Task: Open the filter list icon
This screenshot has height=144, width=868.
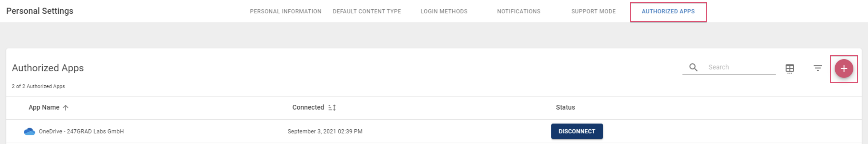Action: [818, 68]
